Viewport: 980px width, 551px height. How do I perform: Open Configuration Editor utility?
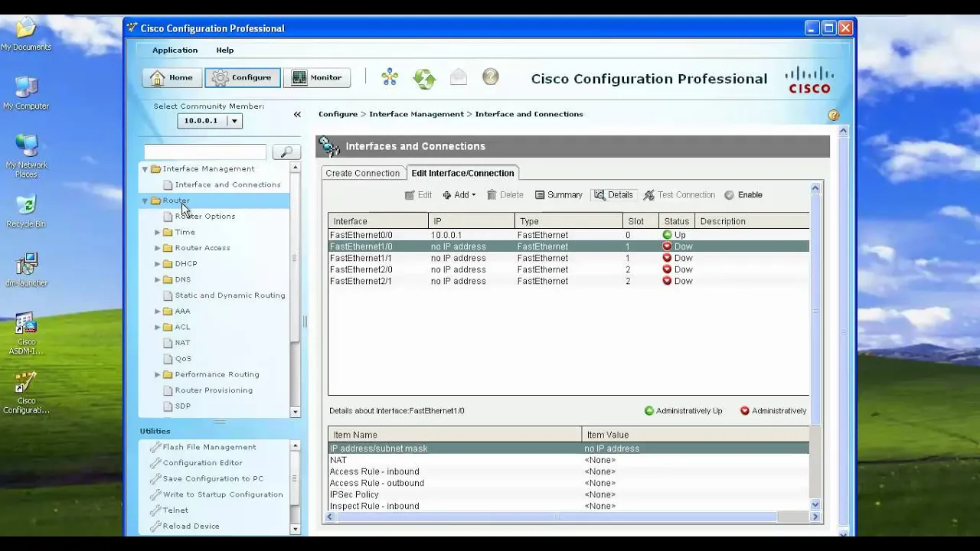202,463
